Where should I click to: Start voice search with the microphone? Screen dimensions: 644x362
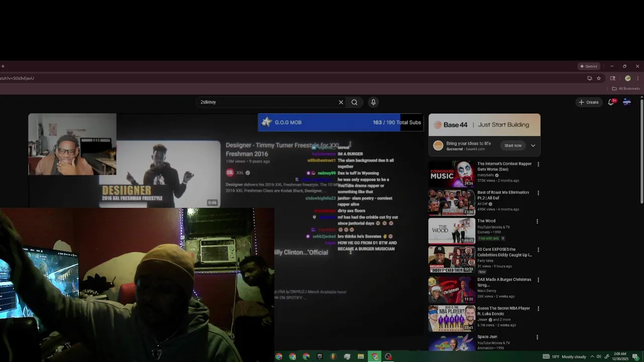coord(373,102)
